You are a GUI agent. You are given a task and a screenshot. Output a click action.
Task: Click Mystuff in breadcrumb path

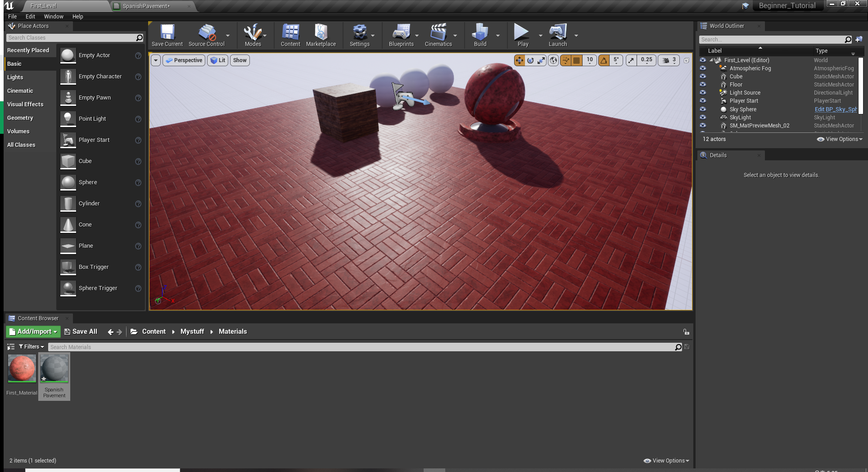point(192,331)
